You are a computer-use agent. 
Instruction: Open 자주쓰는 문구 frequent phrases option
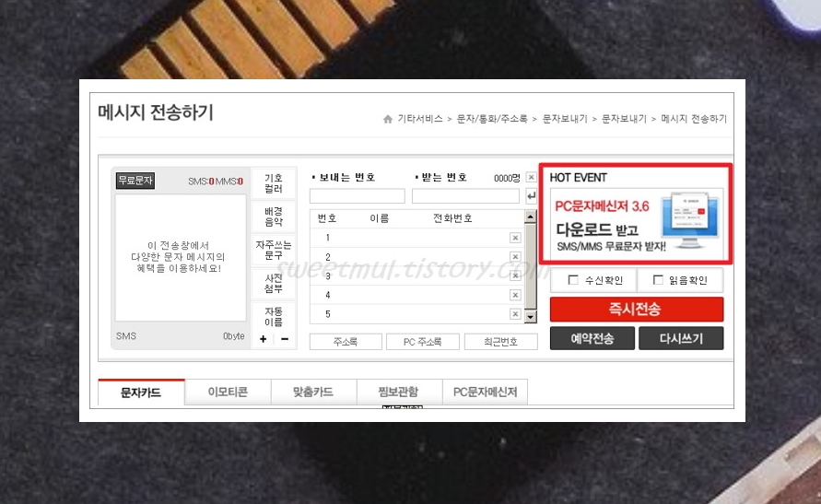coord(274,251)
